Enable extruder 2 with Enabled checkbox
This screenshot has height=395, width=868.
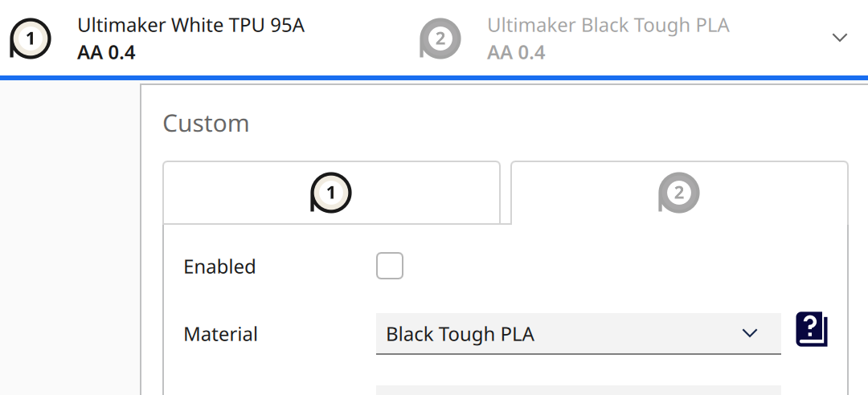390,266
